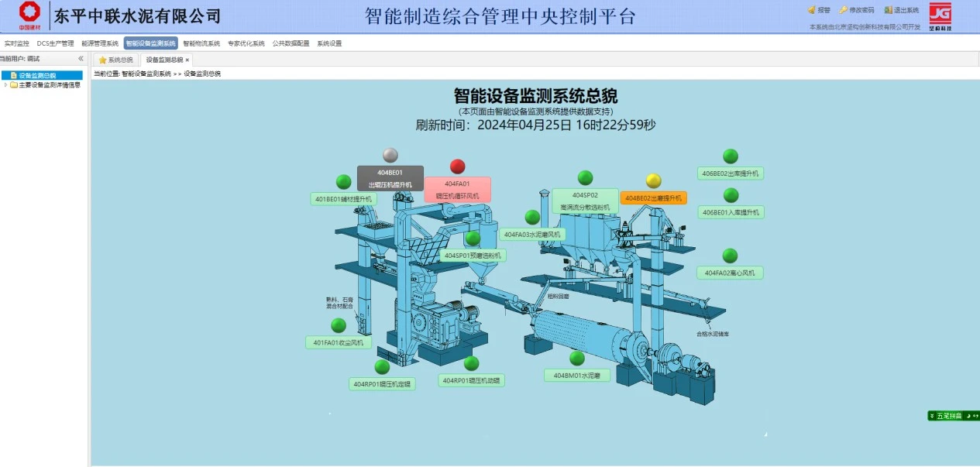Select 设备监测总貌 in the sidebar tree

coord(37,75)
